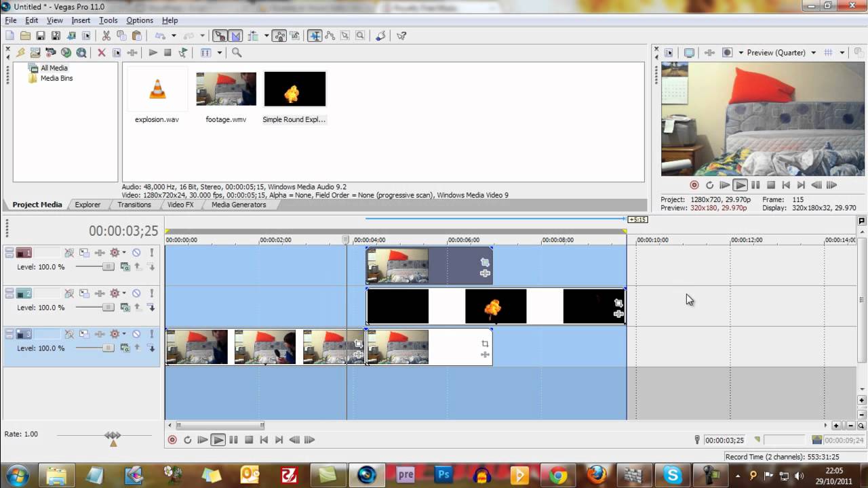Open the Redo history dropdown arrow
868x488 pixels.
[x=202, y=36]
